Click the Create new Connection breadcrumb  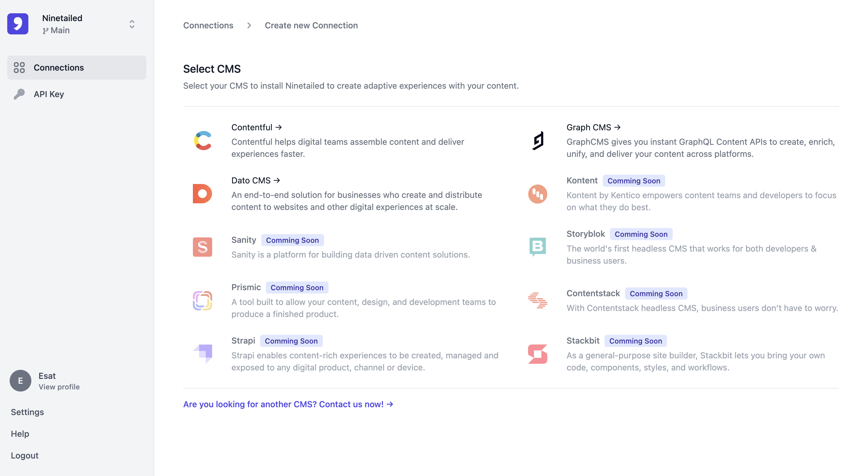click(x=311, y=25)
